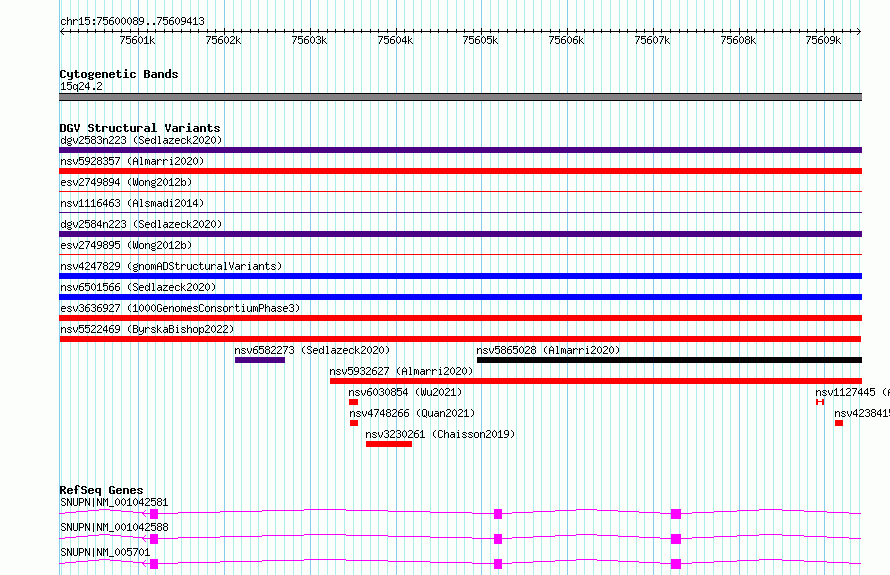890x575 pixels.
Task: Select nsv4748266 (Quan2021) variant label
Action: [412, 413]
